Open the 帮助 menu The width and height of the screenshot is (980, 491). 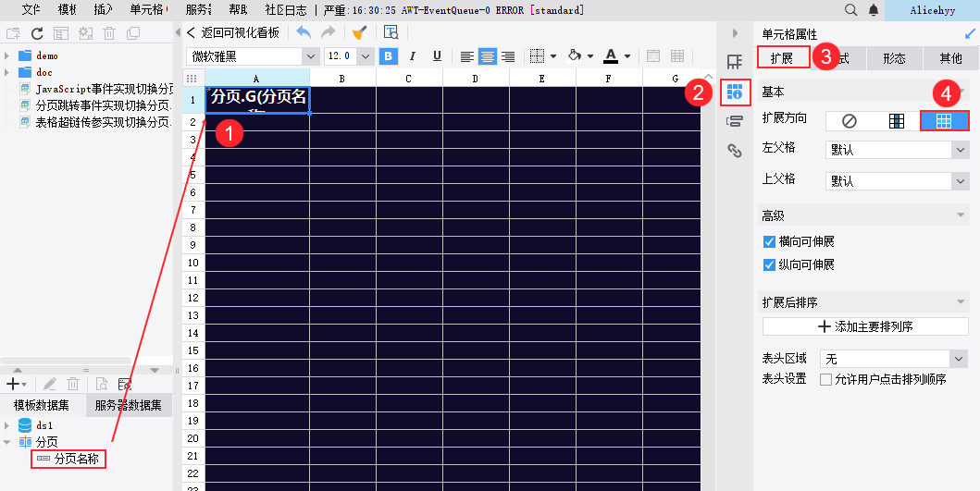click(x=238, y=10)
